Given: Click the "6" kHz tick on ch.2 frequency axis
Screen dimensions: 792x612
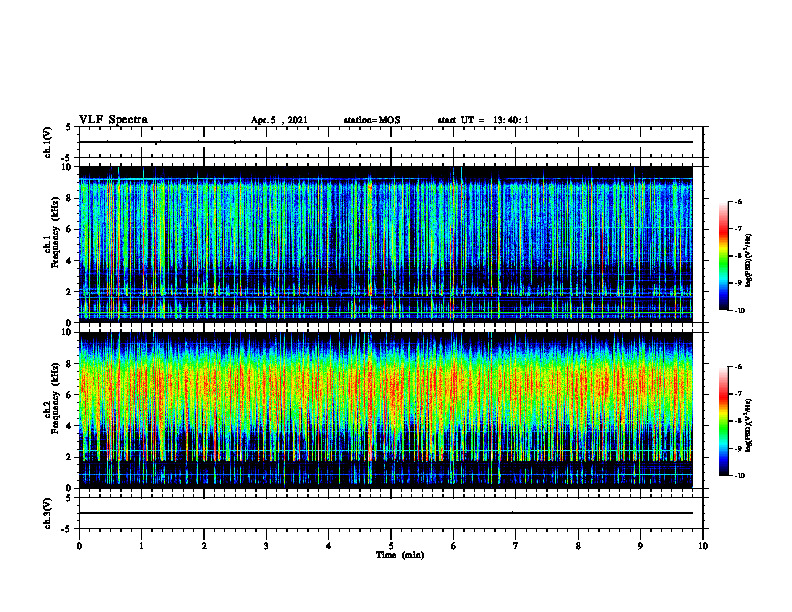Looking at the screenshot, I should [x=70, y=395].
